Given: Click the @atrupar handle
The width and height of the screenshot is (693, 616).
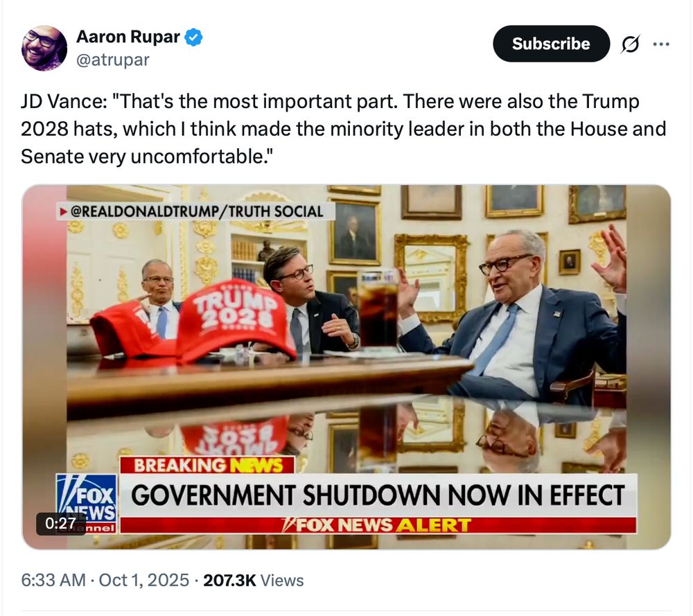Looking at the screenshot, I should (x=113, y=59).
